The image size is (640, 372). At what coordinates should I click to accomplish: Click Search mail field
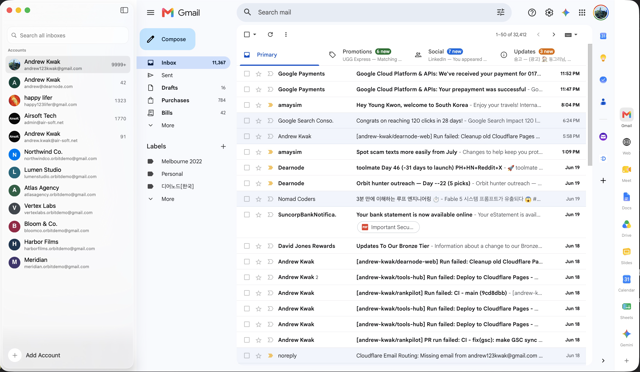tap(374, 12)
